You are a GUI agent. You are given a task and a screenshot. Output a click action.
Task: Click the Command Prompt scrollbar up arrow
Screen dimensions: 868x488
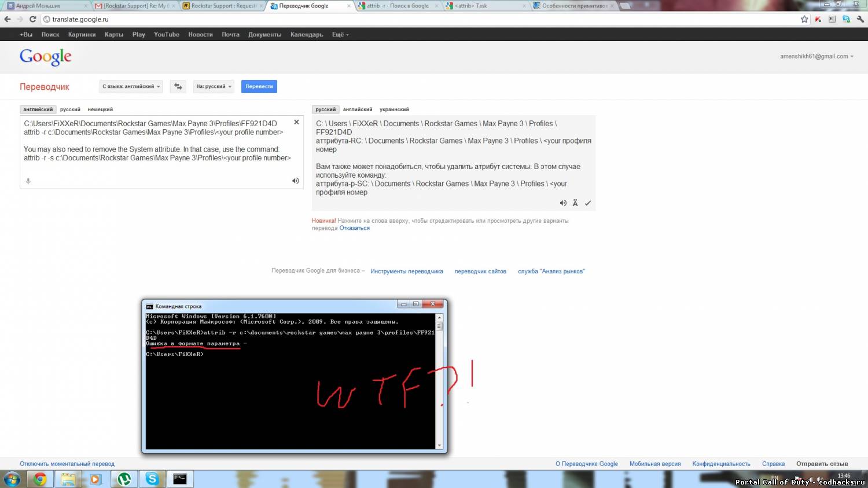click(439, 318)
